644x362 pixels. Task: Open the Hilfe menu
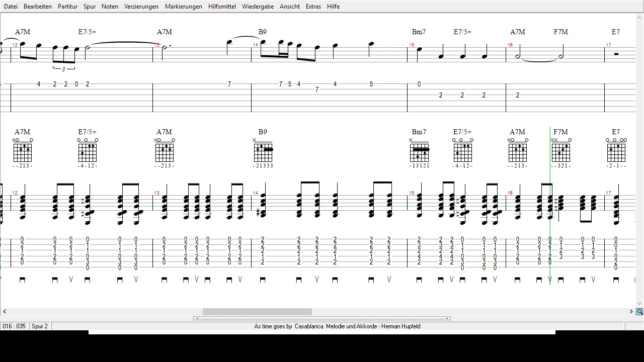(x=333, y=7)
